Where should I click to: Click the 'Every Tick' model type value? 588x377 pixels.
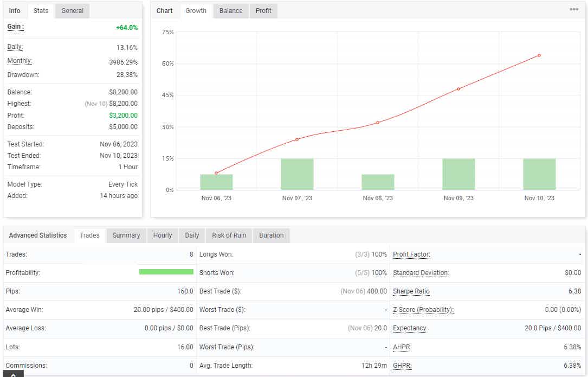pos(123,184)
